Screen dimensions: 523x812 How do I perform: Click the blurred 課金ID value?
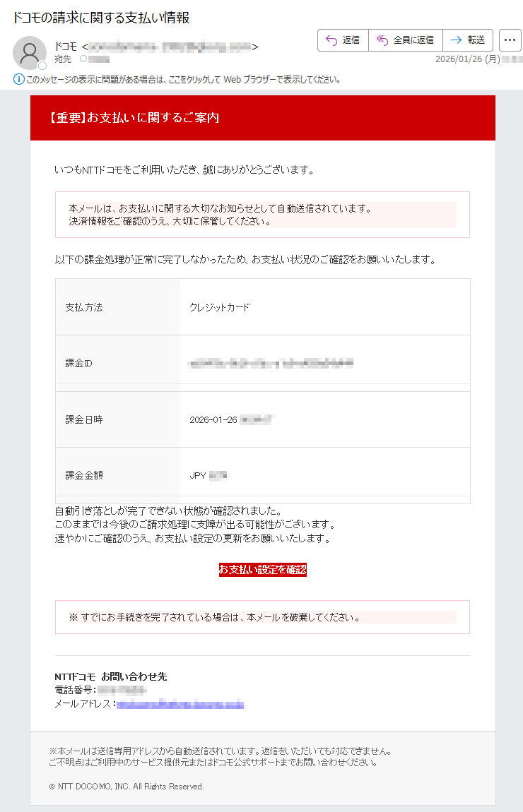tap(271, 364)
